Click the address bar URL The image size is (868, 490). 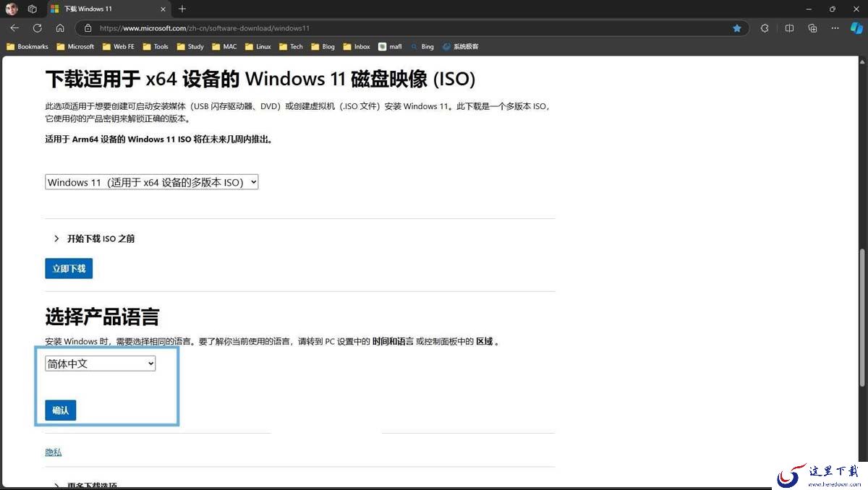coord(205,28)
